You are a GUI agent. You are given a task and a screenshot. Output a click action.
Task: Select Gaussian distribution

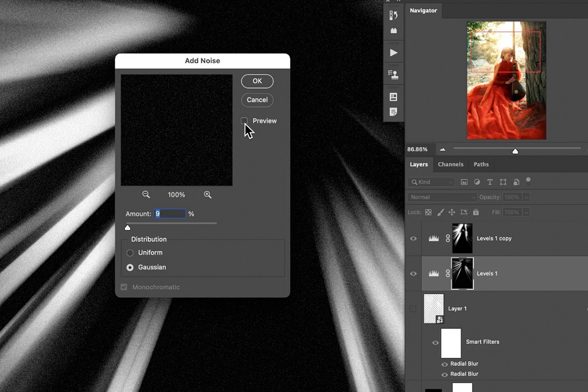pyautogui.click(x=130, y=268)
